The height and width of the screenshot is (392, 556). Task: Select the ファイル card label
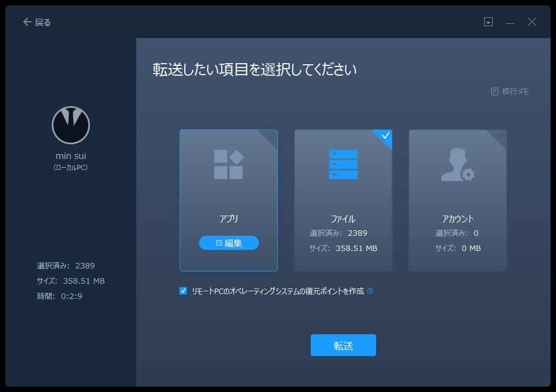pyautogui.click(x=343, y=219)
